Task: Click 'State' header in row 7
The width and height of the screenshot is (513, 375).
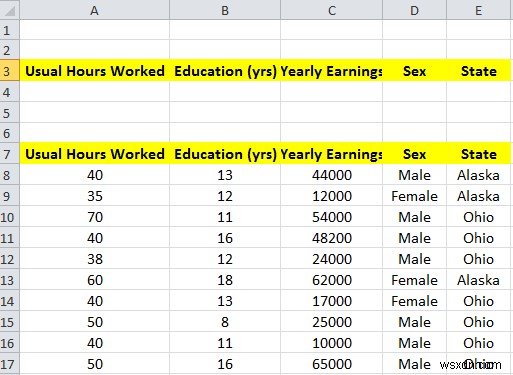Action: point(479,154)
